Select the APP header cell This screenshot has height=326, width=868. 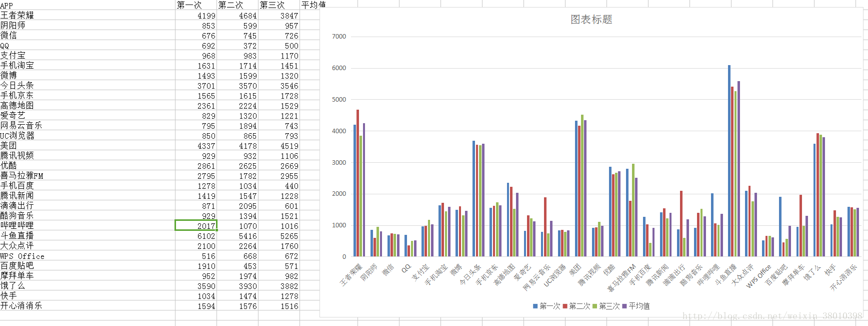click(x=87, y=5)
